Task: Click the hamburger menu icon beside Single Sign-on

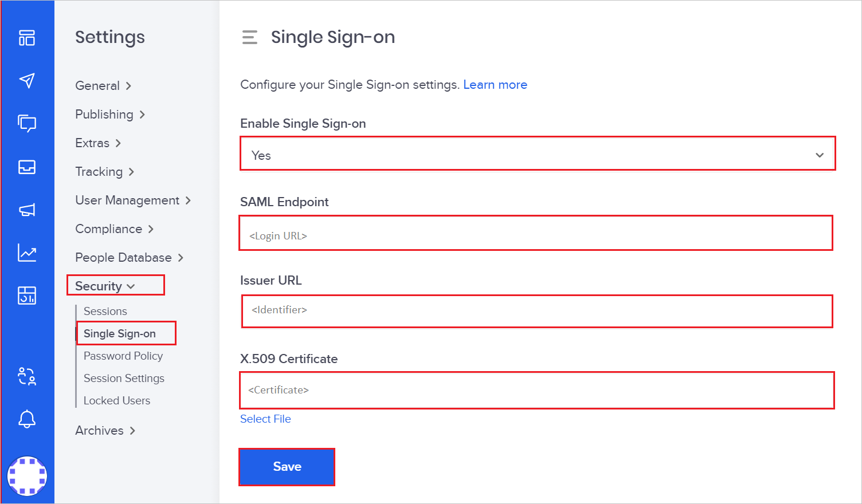Action: 249,38
